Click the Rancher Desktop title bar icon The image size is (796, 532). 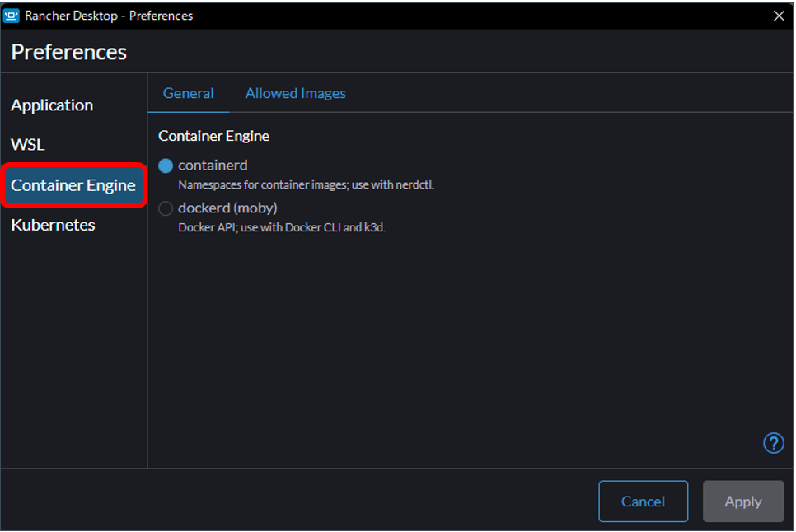point(12,16)
